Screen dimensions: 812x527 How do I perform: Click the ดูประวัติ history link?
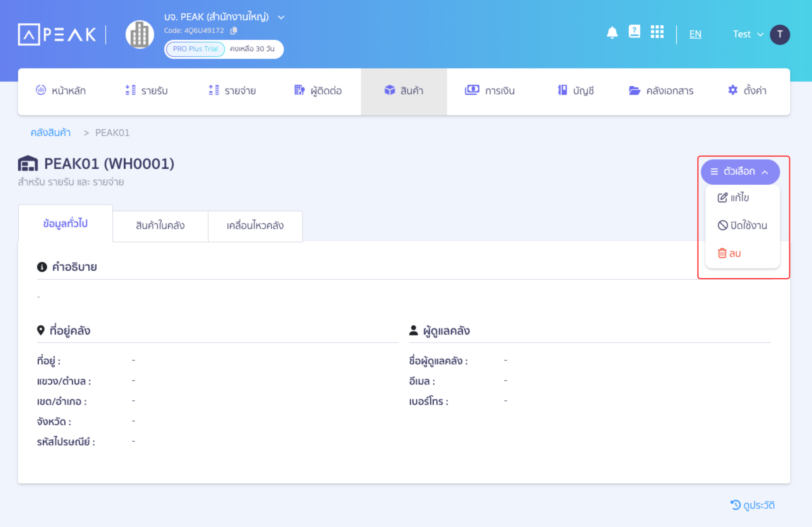pyautogui.click(x=753, y=505)
